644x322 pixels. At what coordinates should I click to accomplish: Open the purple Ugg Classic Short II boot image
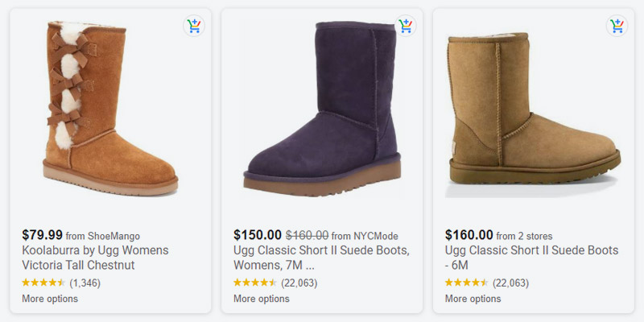(322, 109)
